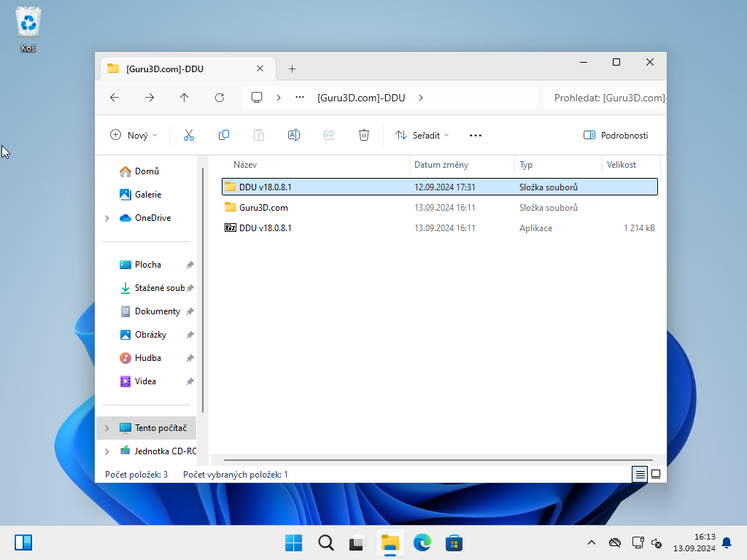Open the DDU v18.0.8.1 application file

point(265,228)
